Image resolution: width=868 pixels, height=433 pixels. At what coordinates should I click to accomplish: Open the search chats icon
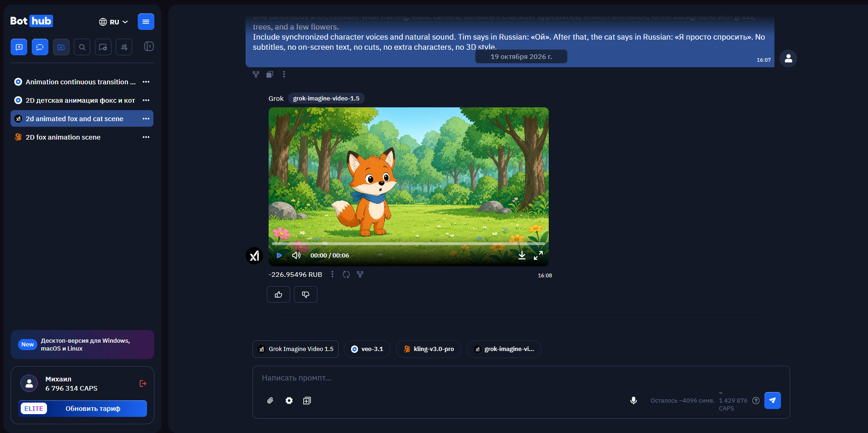82,47
